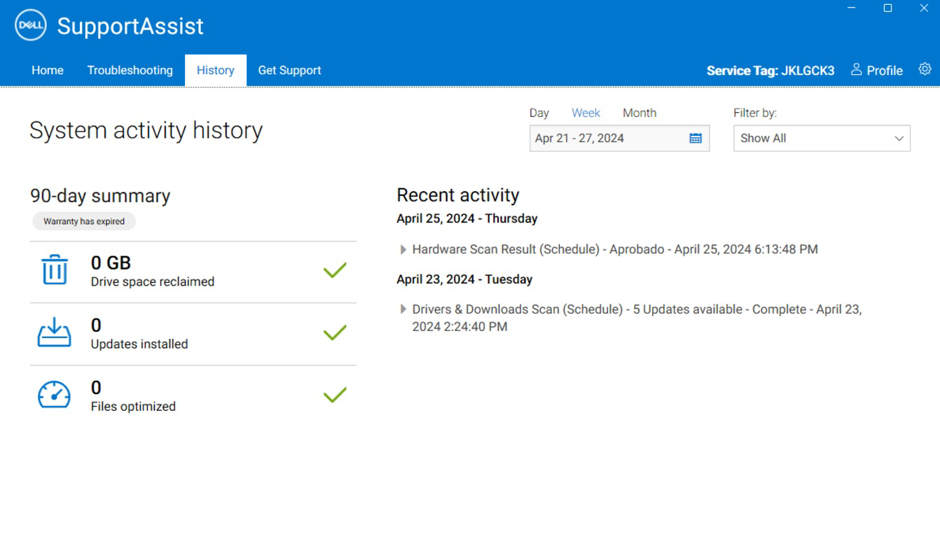Click checkmark beside Files optimized
This screenshot has height=560, width=940.
pyautogui.click(x=335, y=395)
